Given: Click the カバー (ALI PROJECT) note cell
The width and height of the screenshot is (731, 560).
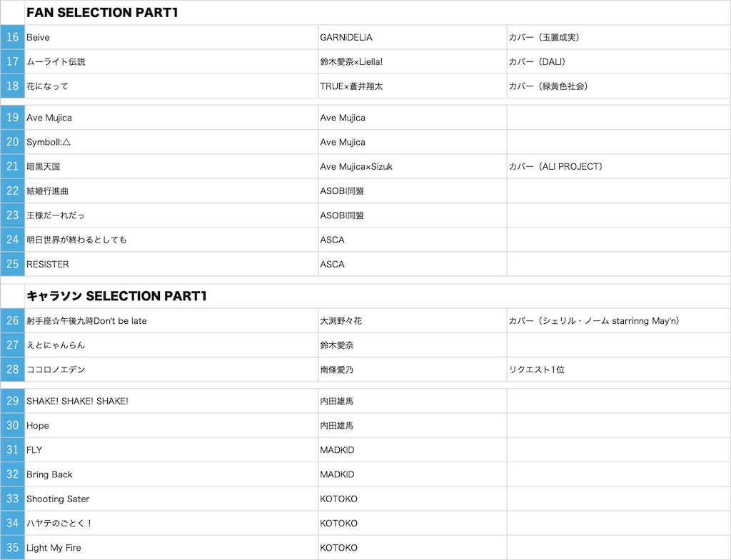Looking at the screenshot, I should (619, 166).
